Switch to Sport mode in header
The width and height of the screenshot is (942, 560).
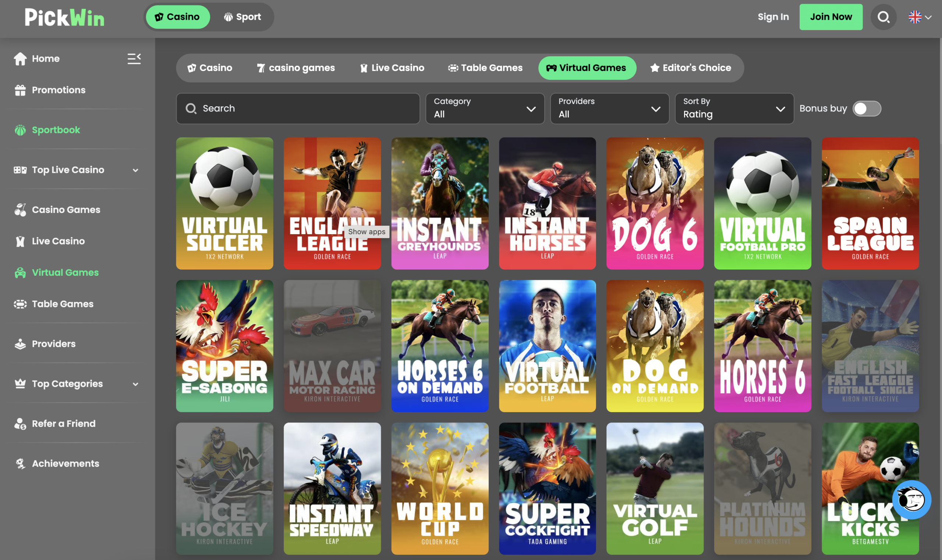(242, 17)
